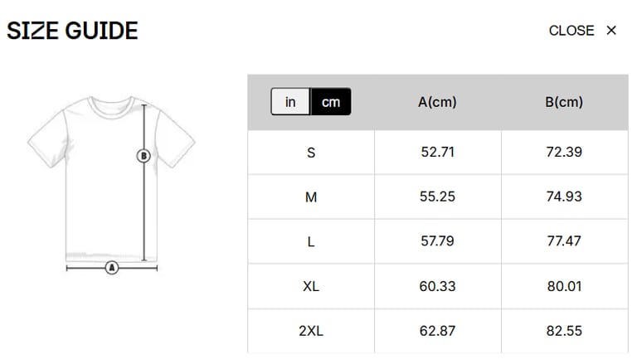Click the 80.01 length value
The height and width of the screenshot is (364, 637).
tap(564, 286)
